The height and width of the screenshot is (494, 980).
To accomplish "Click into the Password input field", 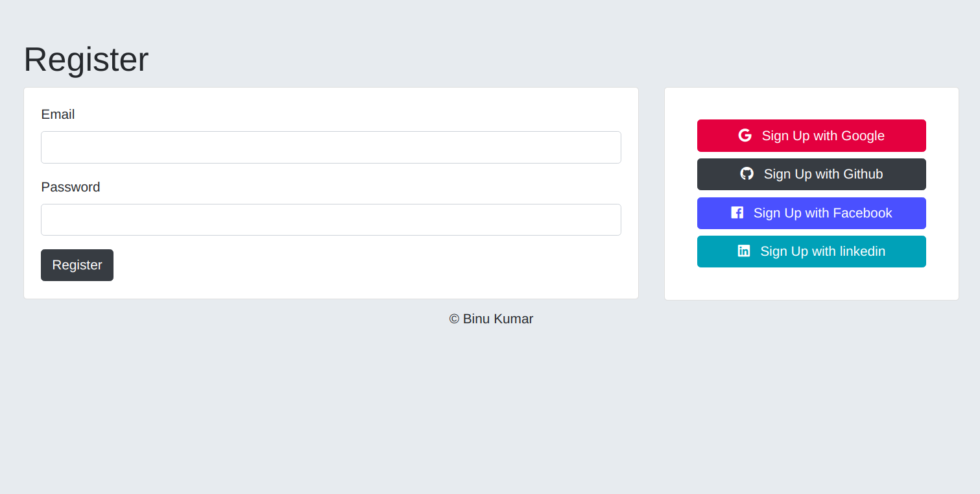I will (331, 220).
